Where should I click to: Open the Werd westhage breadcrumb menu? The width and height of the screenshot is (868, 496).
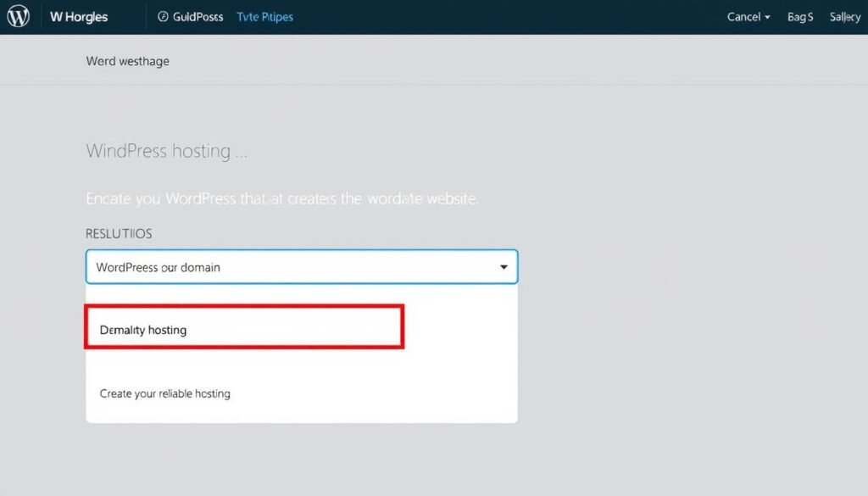pos(127,60)
